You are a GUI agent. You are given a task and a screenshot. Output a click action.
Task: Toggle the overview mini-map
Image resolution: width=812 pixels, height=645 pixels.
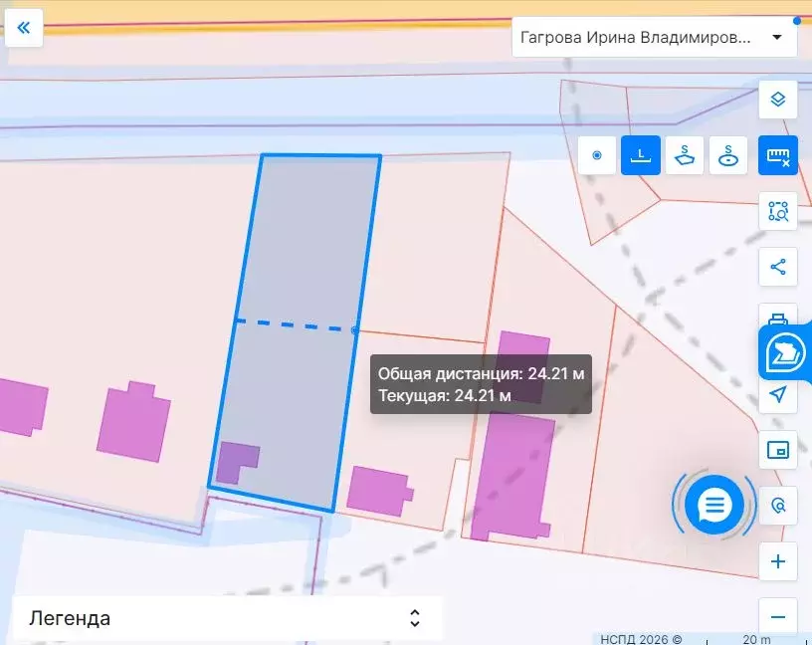778,450
